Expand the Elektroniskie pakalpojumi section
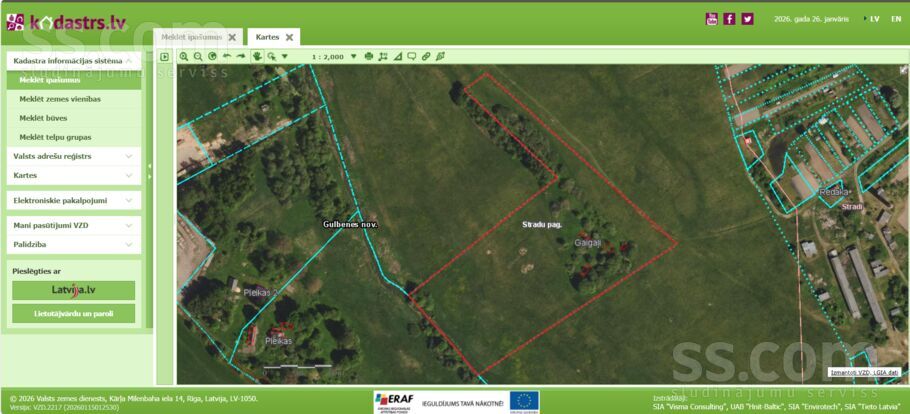Viewport: 910px width, 414px height. pyautogui.click(x=74, y=200)
